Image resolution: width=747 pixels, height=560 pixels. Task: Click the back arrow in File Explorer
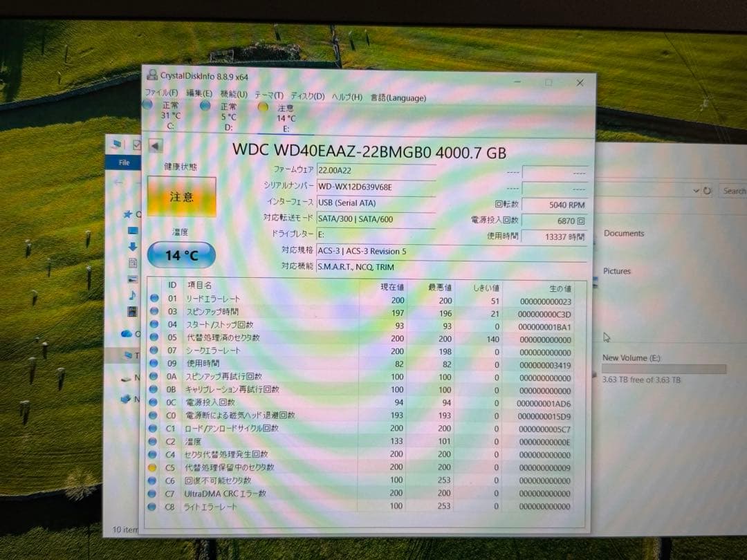[118, 182]
